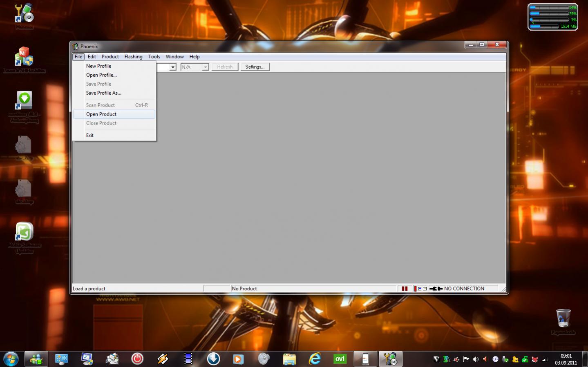Click the 'No Product' status bar text
588x367 pixels.
(244, 289)
